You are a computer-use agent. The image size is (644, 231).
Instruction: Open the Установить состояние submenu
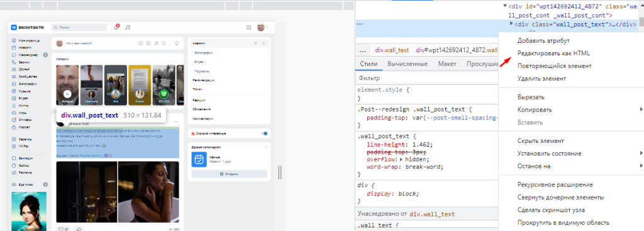(x=571, y=154)
